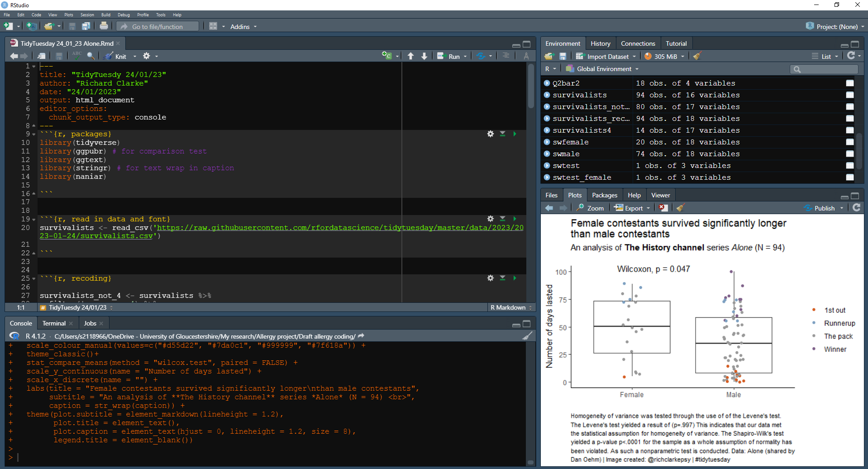Clear environment objects with broom icon
The width and height of the screenshot is (868, 469).
click(697, 56)
